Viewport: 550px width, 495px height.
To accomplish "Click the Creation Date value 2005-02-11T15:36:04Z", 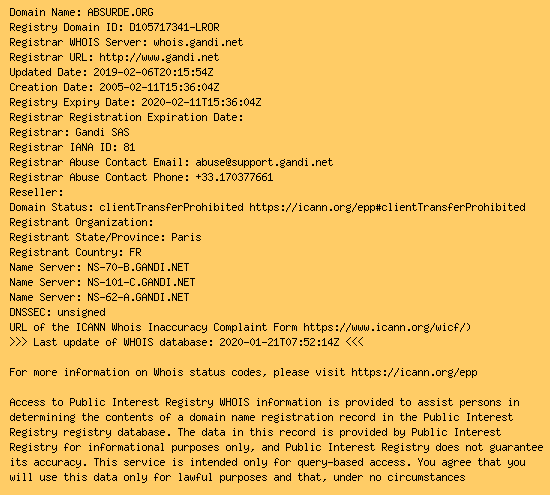I will pyautogui.click(x=159, y=87).
